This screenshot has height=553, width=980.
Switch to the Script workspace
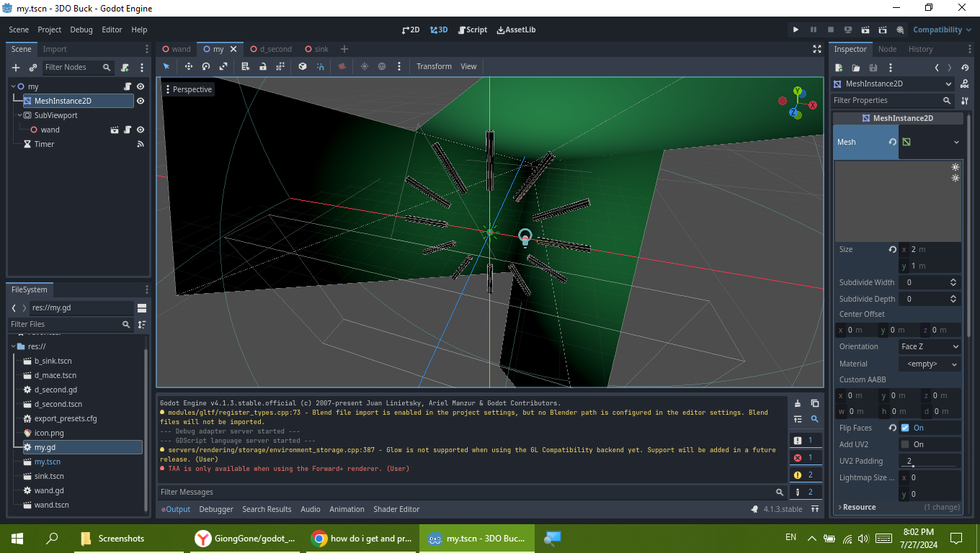472,30
